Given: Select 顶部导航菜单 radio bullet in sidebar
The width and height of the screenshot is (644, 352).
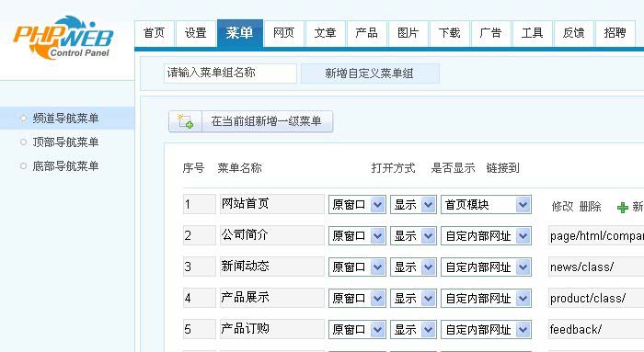Looking at the screenshot, I should (x=23, y=142).
